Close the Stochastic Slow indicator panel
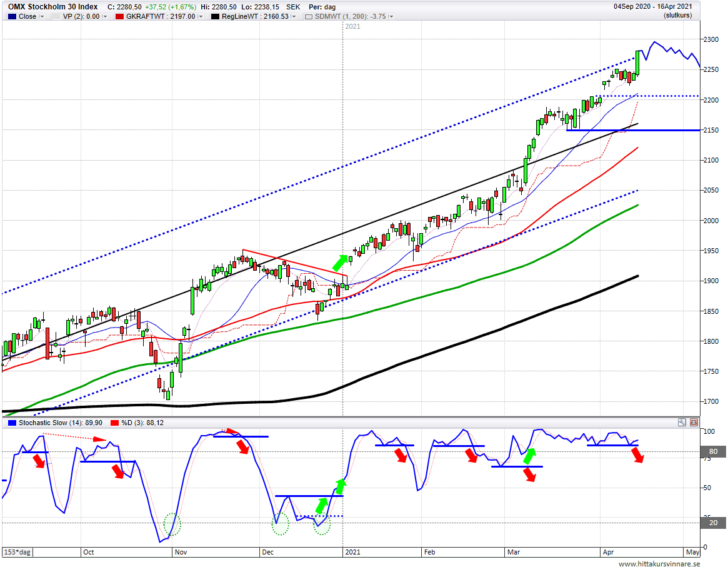 694,423
